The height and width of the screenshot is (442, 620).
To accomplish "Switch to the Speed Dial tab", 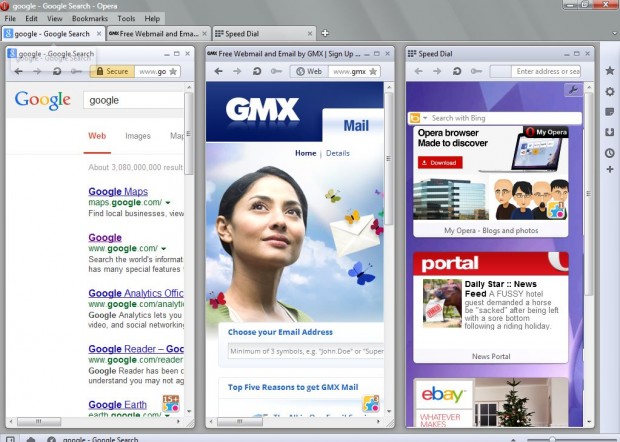I will coord(245,33).
